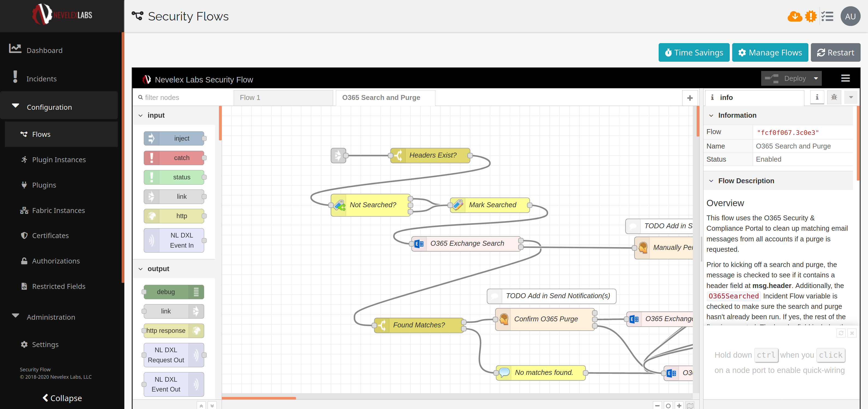Reset canvas zoom with the circle button

[668, 405]
